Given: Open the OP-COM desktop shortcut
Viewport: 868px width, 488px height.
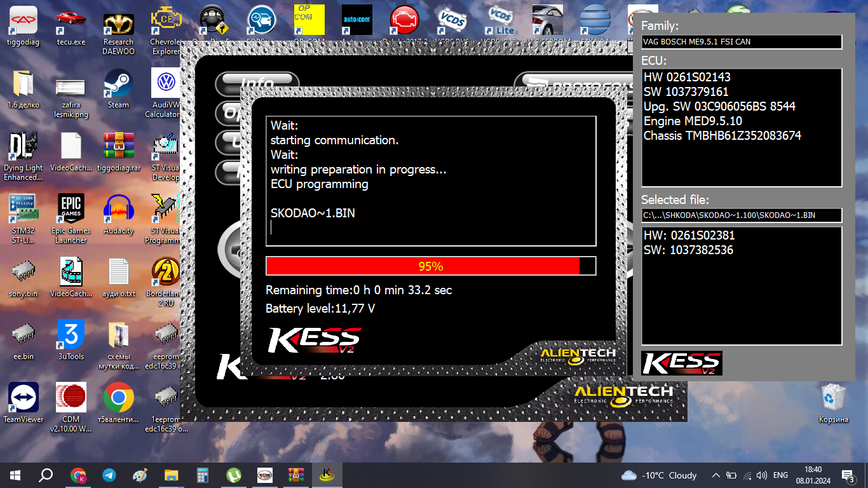Looking at the screenshot, I should tap(309, 21).
